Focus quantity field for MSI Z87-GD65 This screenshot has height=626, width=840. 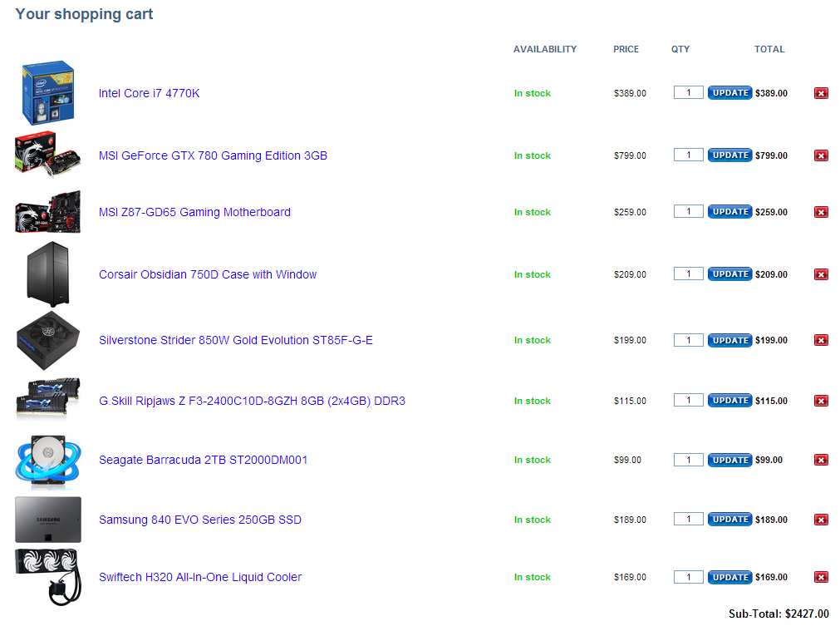coord(689,212)
